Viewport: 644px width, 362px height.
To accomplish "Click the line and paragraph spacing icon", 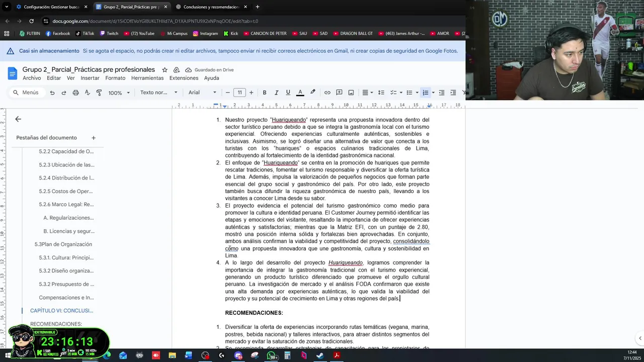I will (x=381, y=93).
